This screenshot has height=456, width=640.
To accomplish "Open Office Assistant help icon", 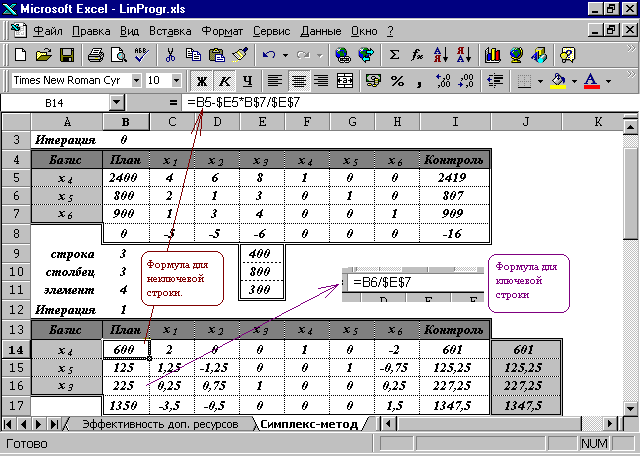I will pos(568,55).
